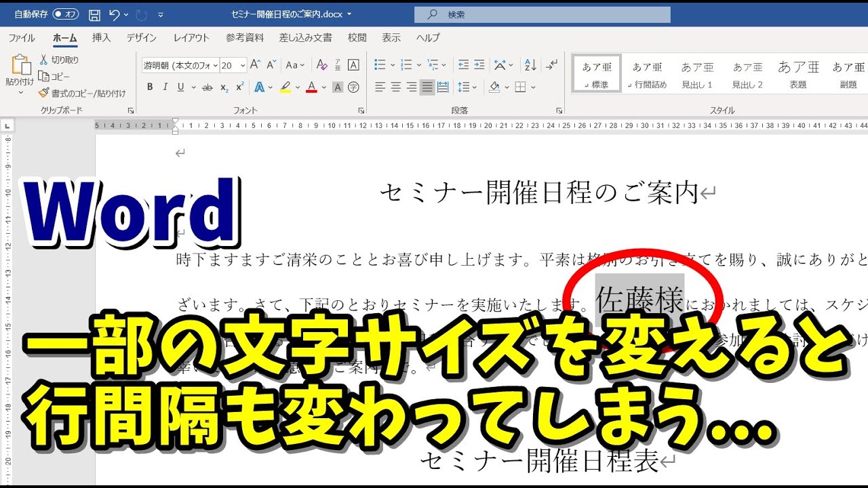Screen dimensions: 868x488
Task: Apply subscript formatting
Action: 225,87
